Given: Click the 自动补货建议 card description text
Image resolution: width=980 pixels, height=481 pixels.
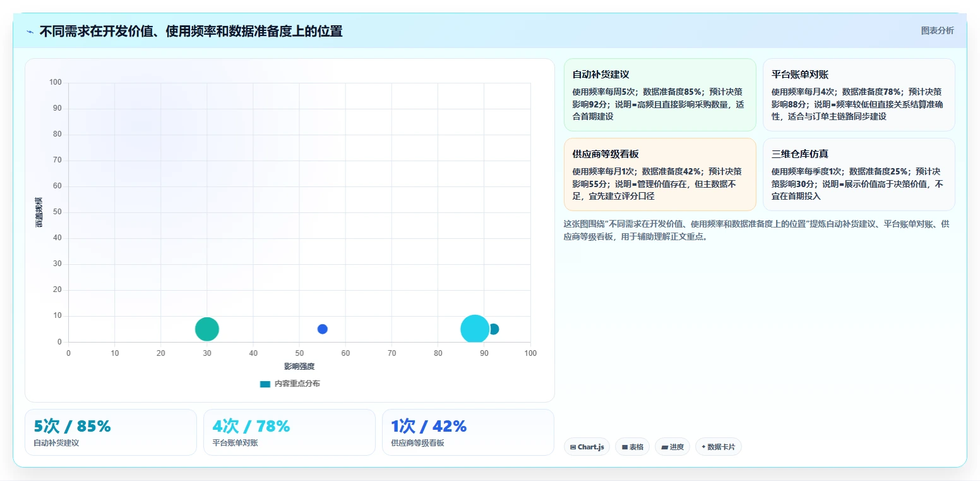Looking at the screenshot, I should coord(659,104).
